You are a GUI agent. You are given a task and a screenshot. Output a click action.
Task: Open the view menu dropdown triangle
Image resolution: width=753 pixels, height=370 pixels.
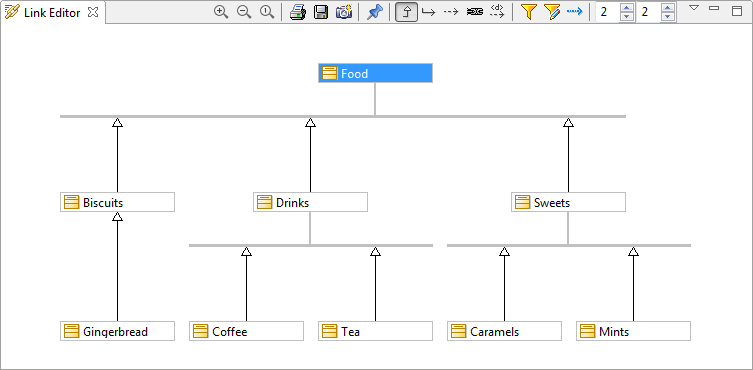(693, 8)
